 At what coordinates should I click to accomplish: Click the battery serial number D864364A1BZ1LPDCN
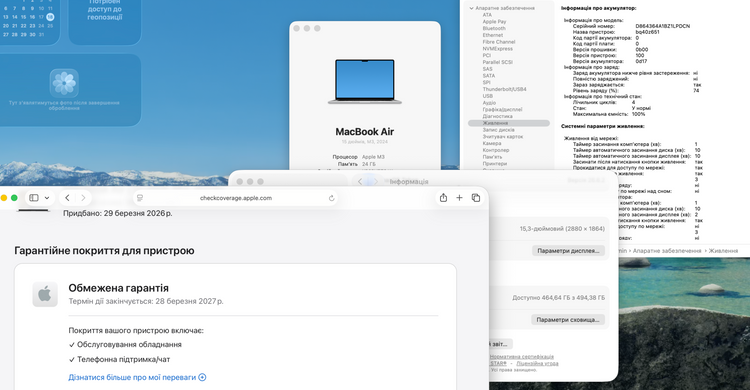(662, 26)
